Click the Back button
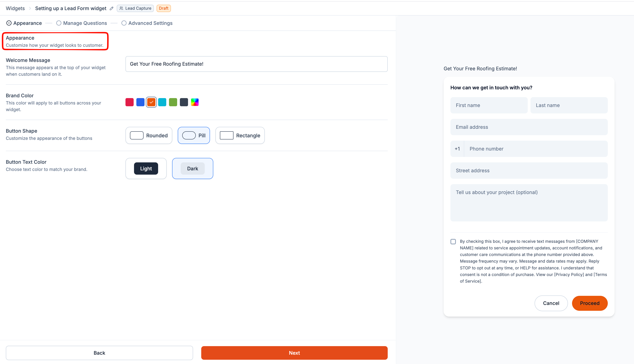 (99, 353)
